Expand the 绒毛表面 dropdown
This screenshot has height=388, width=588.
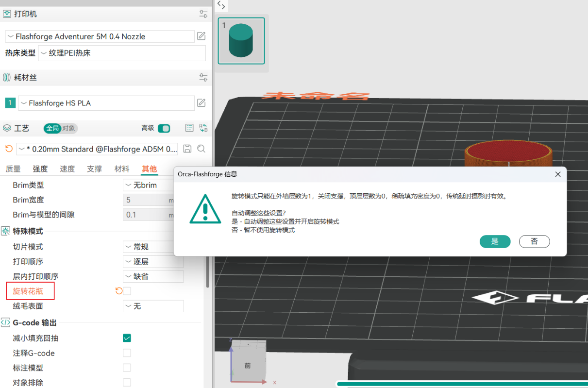click(153, 306)
